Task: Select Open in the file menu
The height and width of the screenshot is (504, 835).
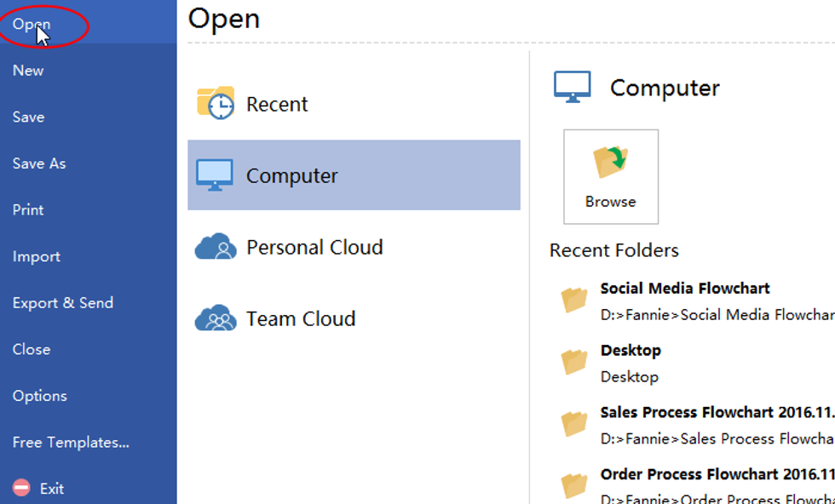Action: click(32, 24)
